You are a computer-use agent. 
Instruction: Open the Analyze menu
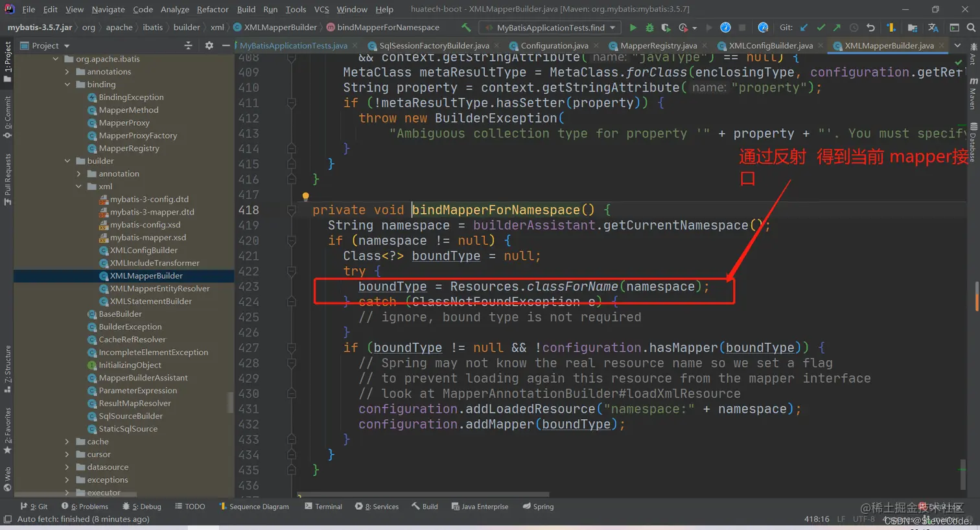(x=174, y=9)
